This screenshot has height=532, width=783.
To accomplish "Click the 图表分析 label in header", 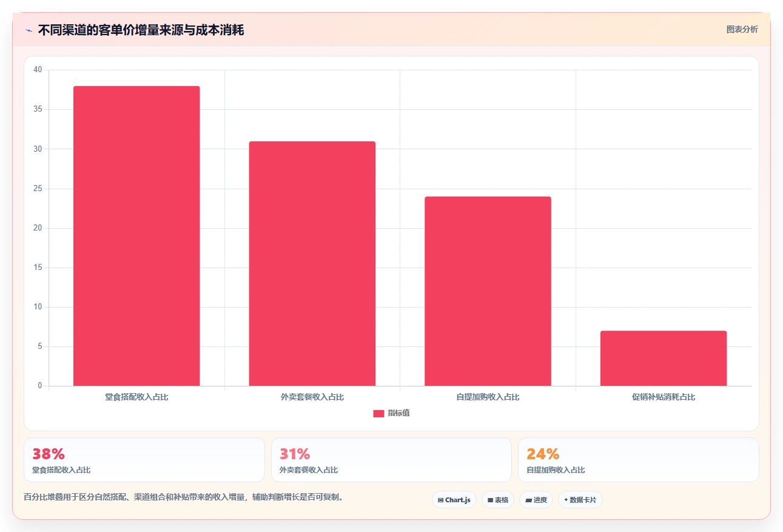I will click(742, 29).
